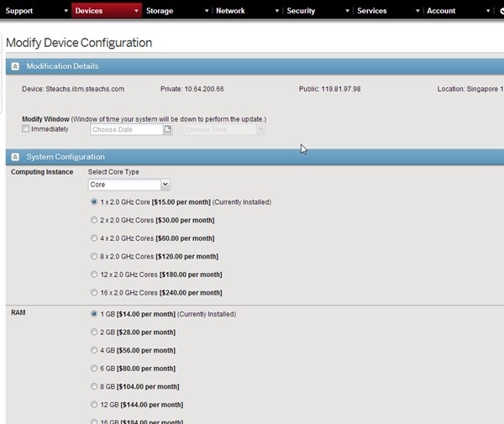
Task: Open the calendar date picker icon
Action: coord(168,129)
